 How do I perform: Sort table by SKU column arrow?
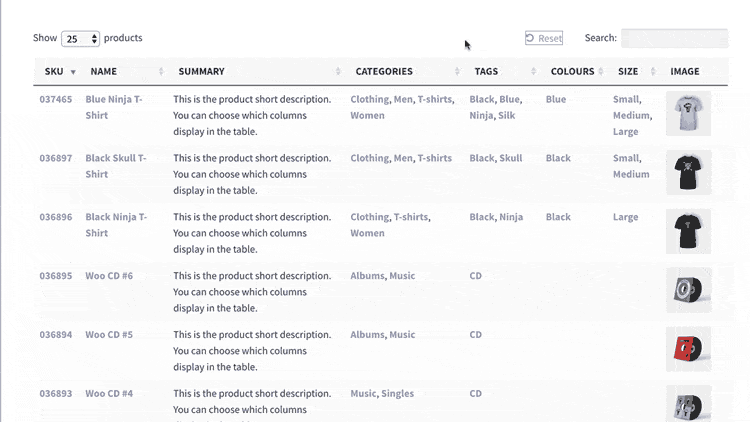(x=73, y=72)
